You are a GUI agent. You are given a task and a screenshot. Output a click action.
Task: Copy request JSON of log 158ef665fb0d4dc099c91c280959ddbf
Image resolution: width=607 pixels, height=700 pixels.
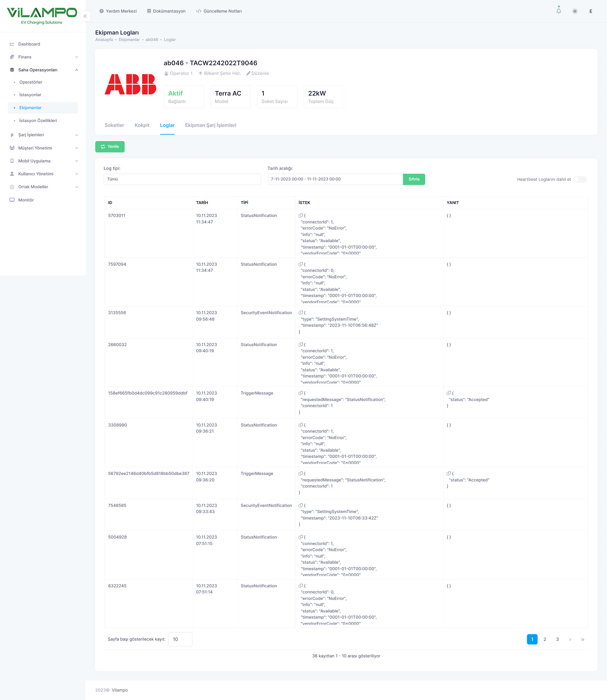pos(300,393)
